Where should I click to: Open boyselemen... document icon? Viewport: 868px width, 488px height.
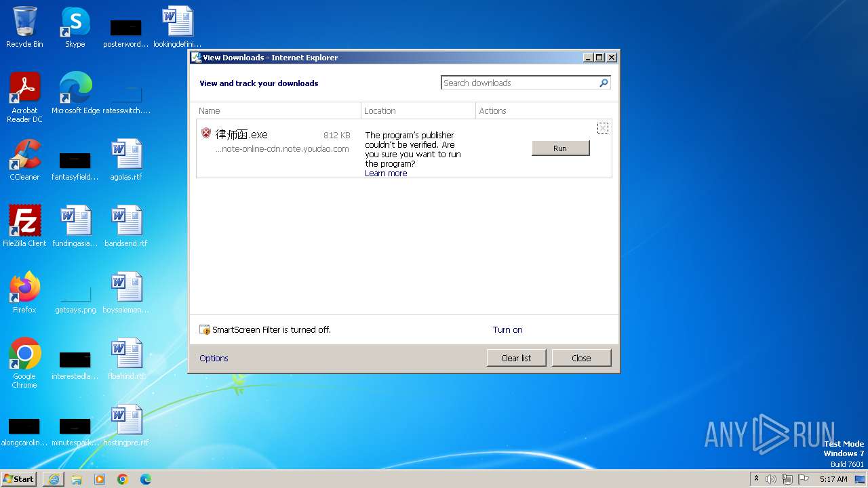tap(126, 293)
